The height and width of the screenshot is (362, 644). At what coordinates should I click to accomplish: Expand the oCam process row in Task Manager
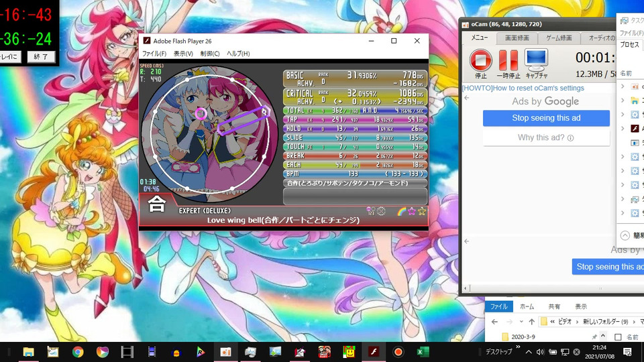pyautogui.click(x=623, y=86)
